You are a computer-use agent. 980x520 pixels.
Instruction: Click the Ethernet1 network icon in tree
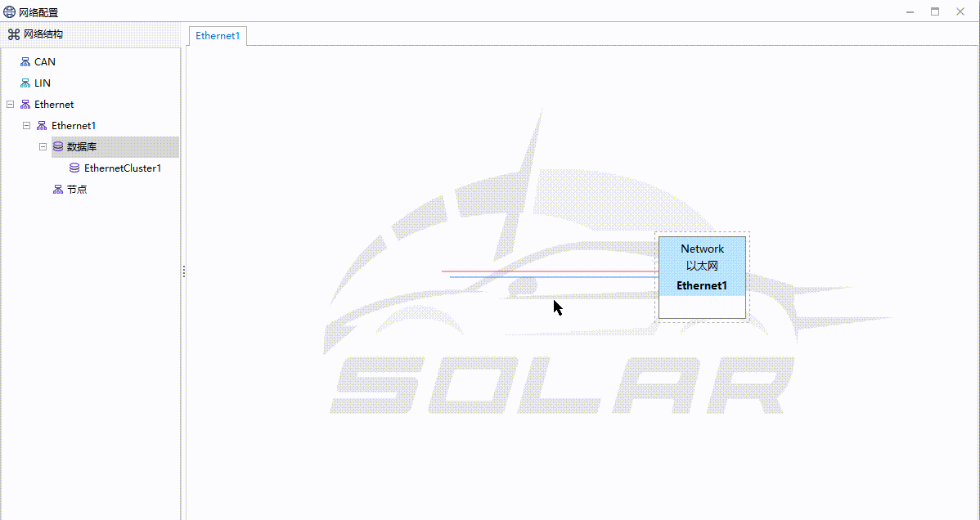click(41, 126)
